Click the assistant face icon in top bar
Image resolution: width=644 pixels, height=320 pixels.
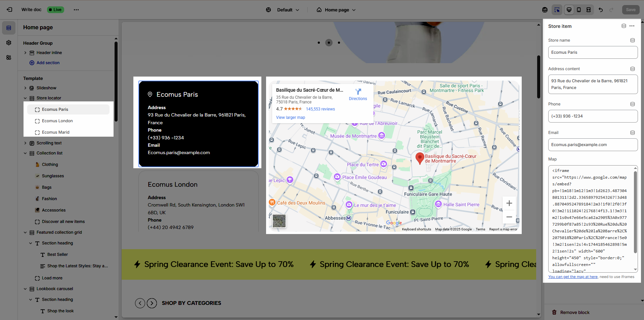click(x=545, y=10)
